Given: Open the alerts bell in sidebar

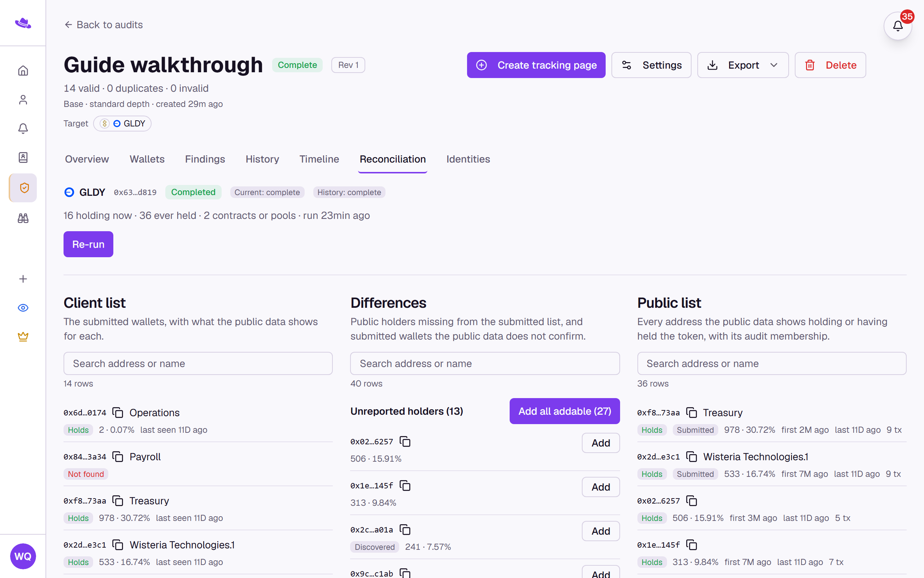Looking at the screenshot, I should click(23, 129).
